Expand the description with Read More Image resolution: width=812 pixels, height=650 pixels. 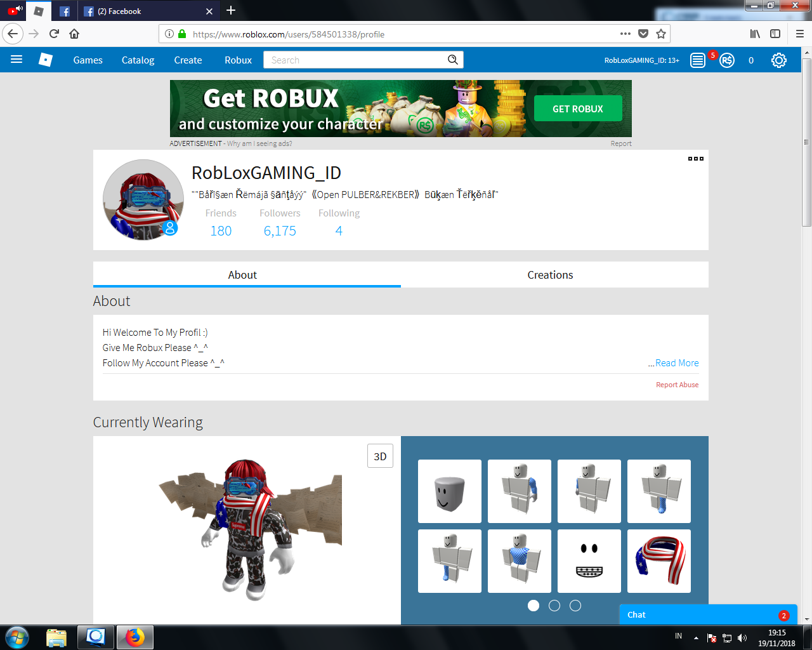(x=677, y=363)
